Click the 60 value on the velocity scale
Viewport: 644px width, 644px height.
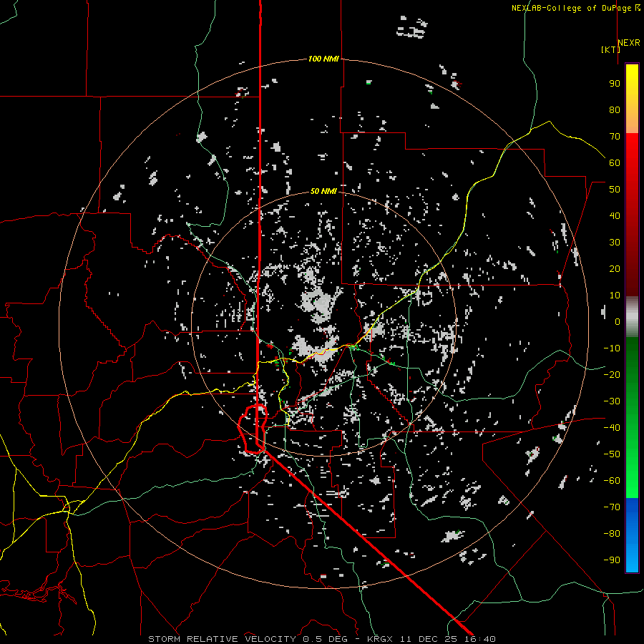(615, 163)
